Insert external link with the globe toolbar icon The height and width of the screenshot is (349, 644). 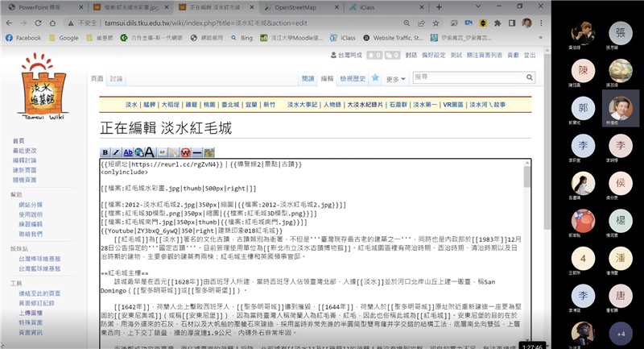tap(138, 152)
